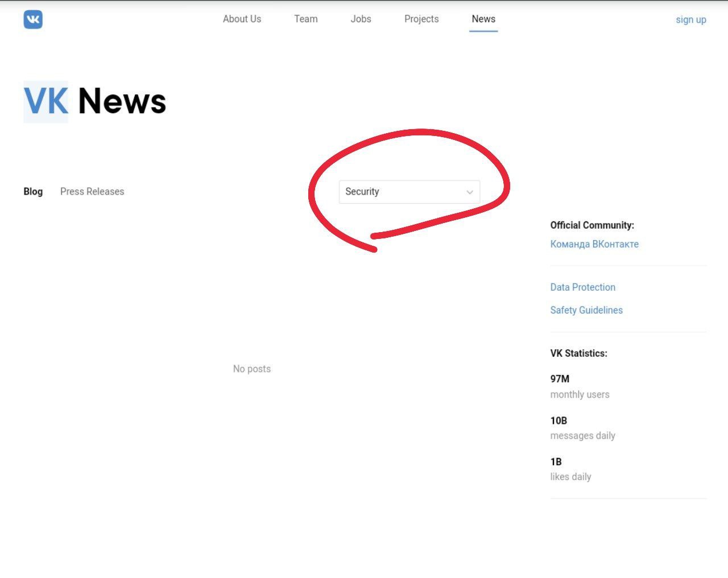Click the '10B' statistic value
The width and height of the screenshot is (728, 578).
tap(559, 420)
